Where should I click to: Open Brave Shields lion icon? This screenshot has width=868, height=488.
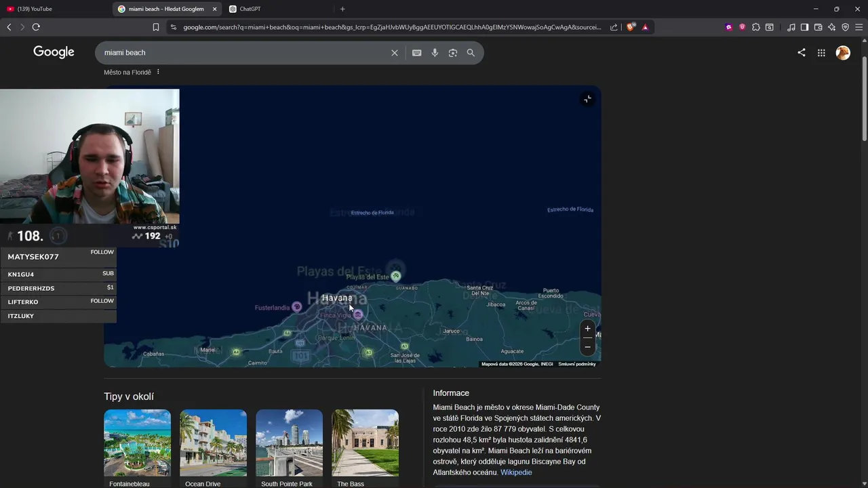coord(631,27)
